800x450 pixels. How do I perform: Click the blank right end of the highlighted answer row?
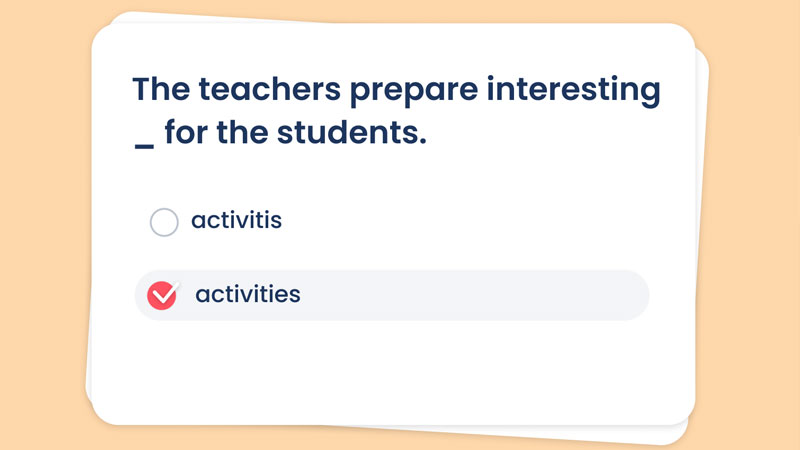[x=561, y=295]
